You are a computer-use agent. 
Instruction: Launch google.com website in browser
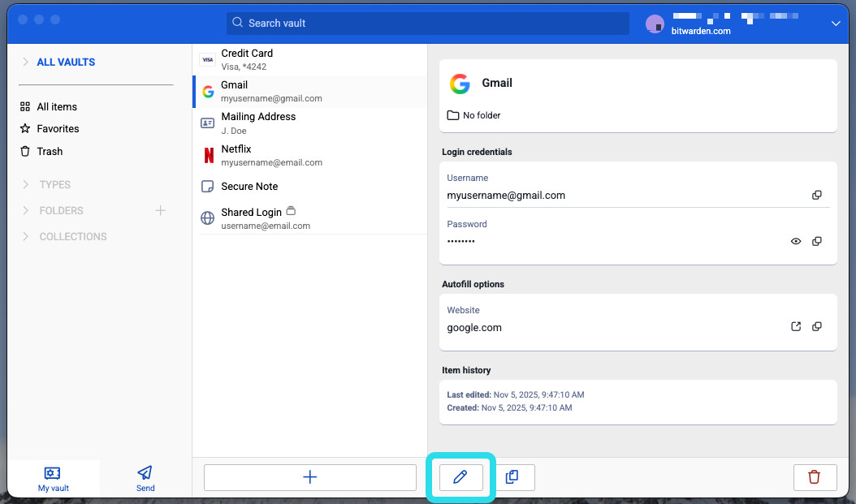796,327
